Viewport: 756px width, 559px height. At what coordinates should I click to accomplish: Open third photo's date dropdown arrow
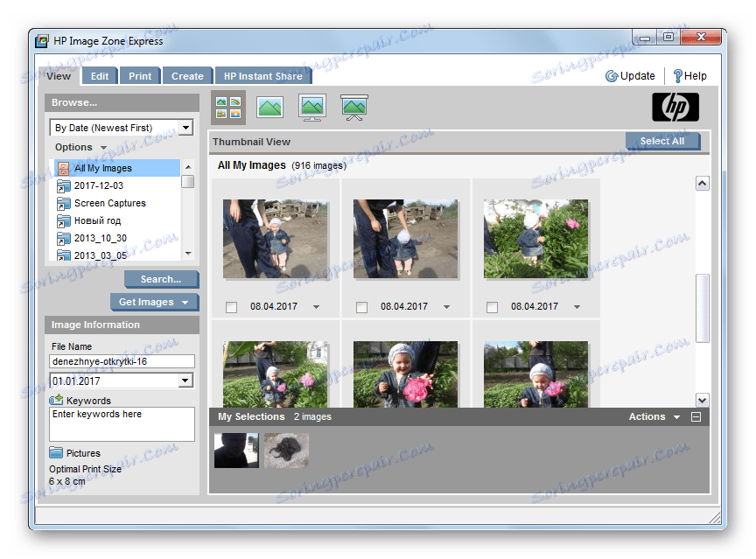click(x=577, y=307)
